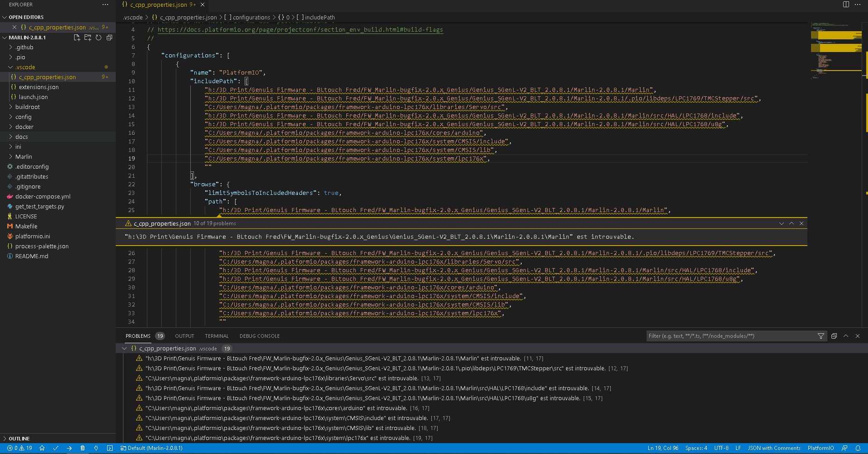Viewport: 868px width, 454px height.
Task: Collapse the .vscode folder
Action: point(25,67)
